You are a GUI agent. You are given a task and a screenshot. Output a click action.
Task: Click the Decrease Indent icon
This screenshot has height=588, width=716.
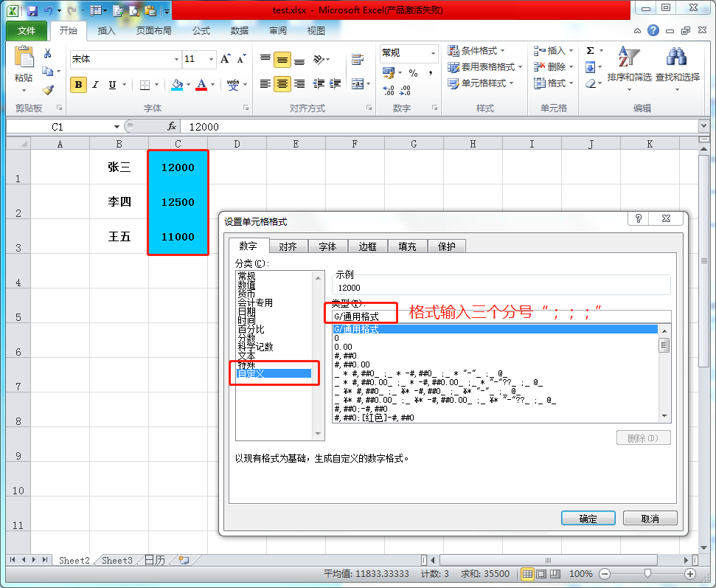coord(319,83)
